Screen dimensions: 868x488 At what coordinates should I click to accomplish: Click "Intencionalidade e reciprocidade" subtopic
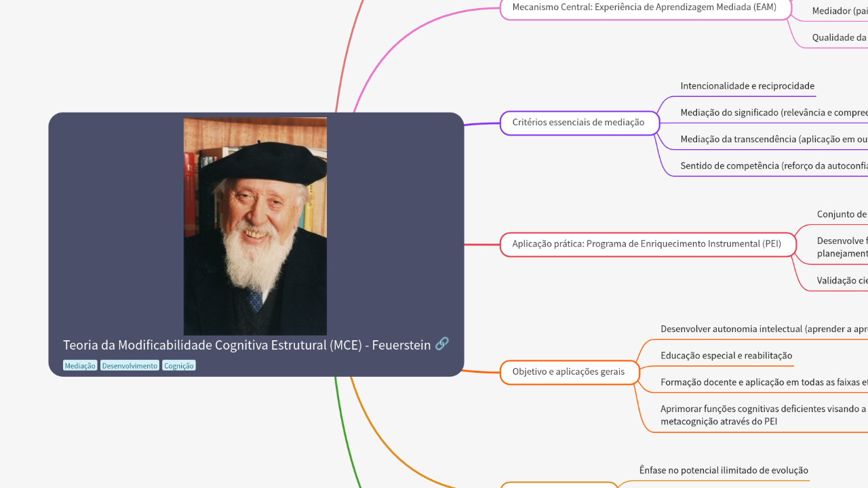point(747,86)
